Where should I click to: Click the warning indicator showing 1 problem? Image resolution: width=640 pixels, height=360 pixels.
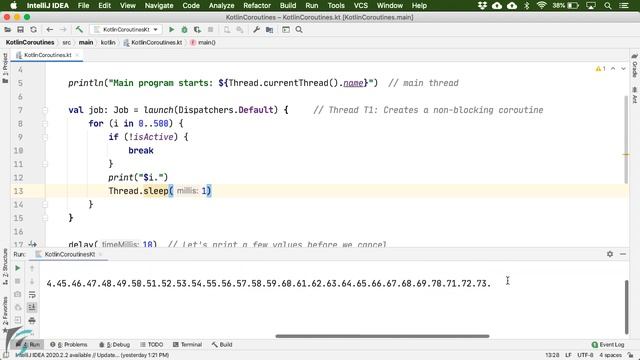click(600, 69)
